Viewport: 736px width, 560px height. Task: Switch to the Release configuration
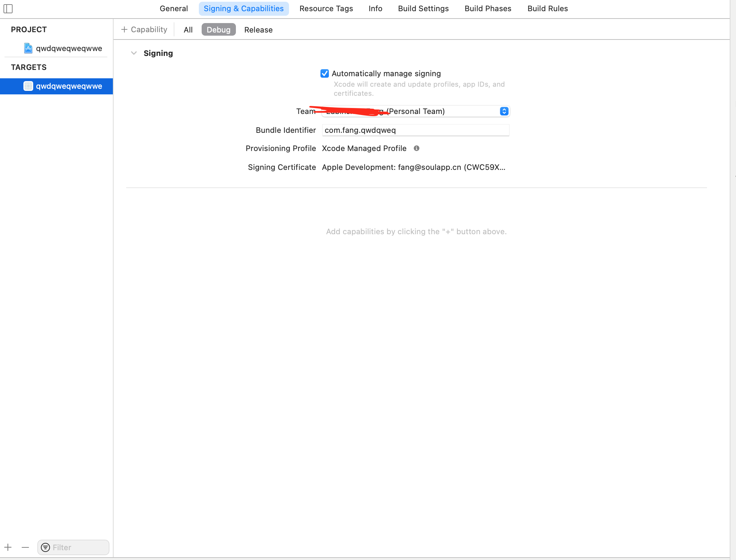[258, 30]
